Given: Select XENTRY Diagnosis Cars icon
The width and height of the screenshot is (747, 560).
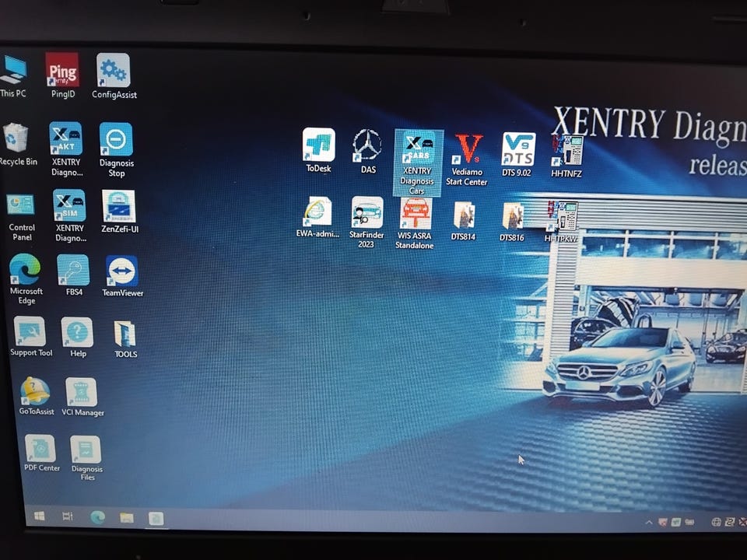Looking at the screenshot, I should [418, 163].
